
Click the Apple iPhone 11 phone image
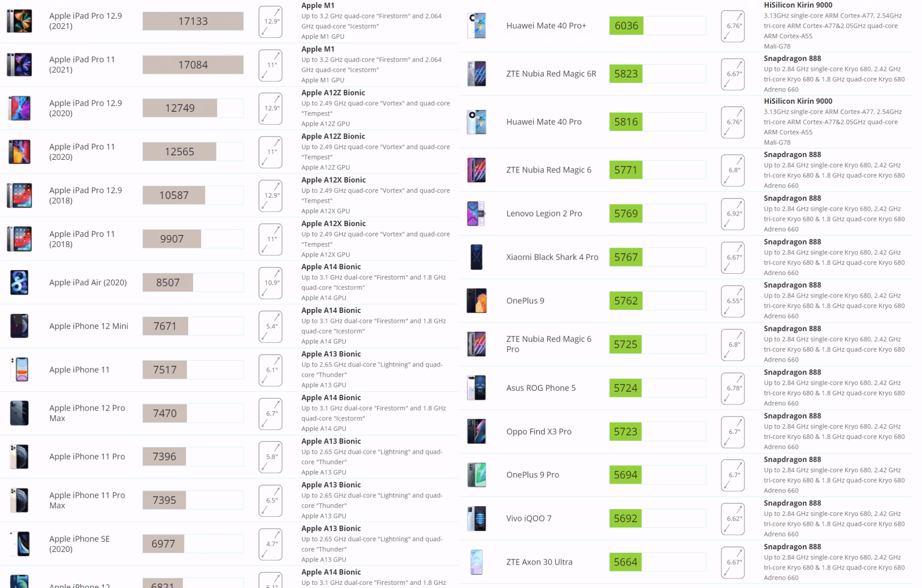19,370
